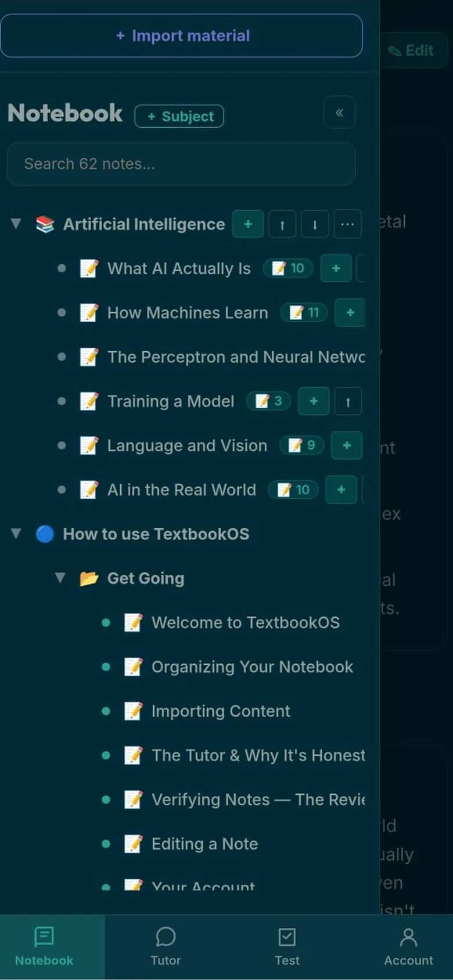The width and height of the screenshot is (453, 980).
Task: Open Language and Vision note
Action: pos(187,445)
